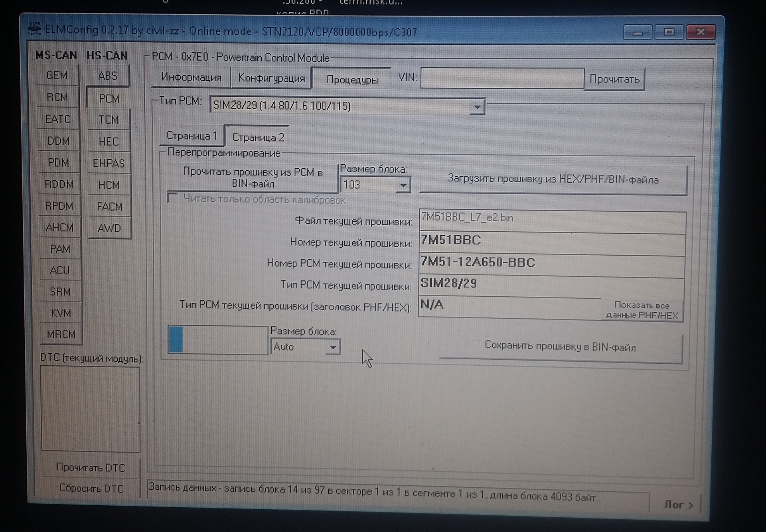Switch to Страница 1 tab
This screenshot has height=532, width=766.
coord(191,136)
